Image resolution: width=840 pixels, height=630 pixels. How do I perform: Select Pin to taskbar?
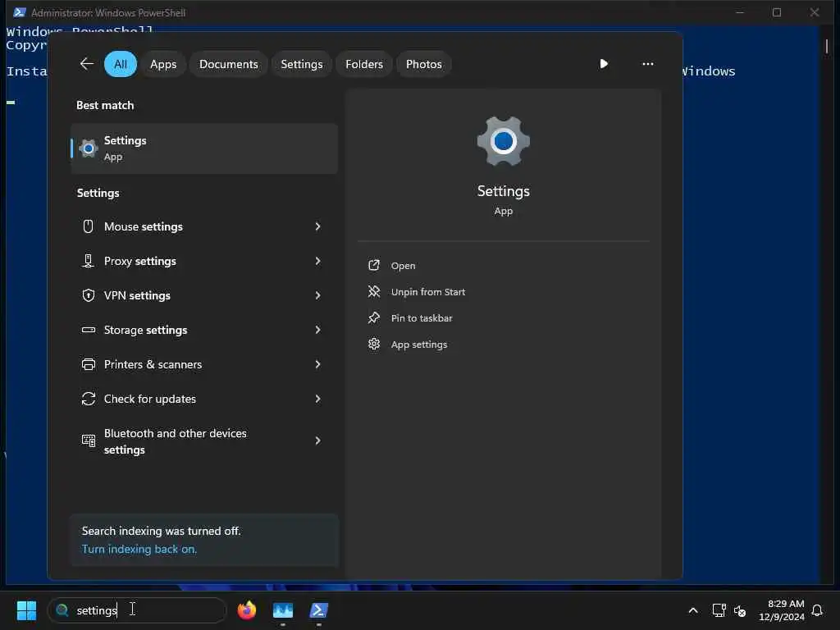422,318
